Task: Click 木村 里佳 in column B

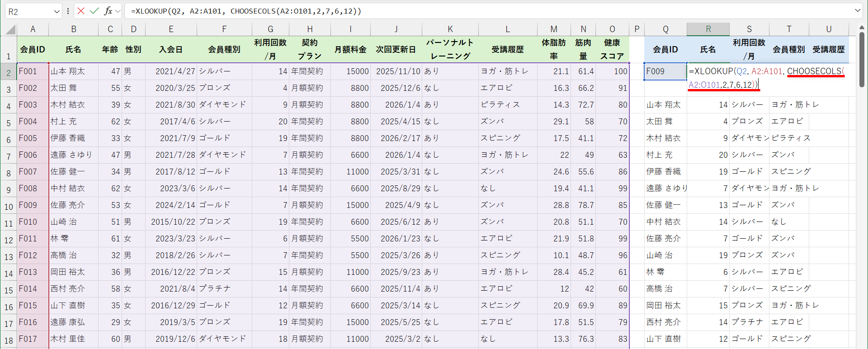Action: (x=68, y=339)
